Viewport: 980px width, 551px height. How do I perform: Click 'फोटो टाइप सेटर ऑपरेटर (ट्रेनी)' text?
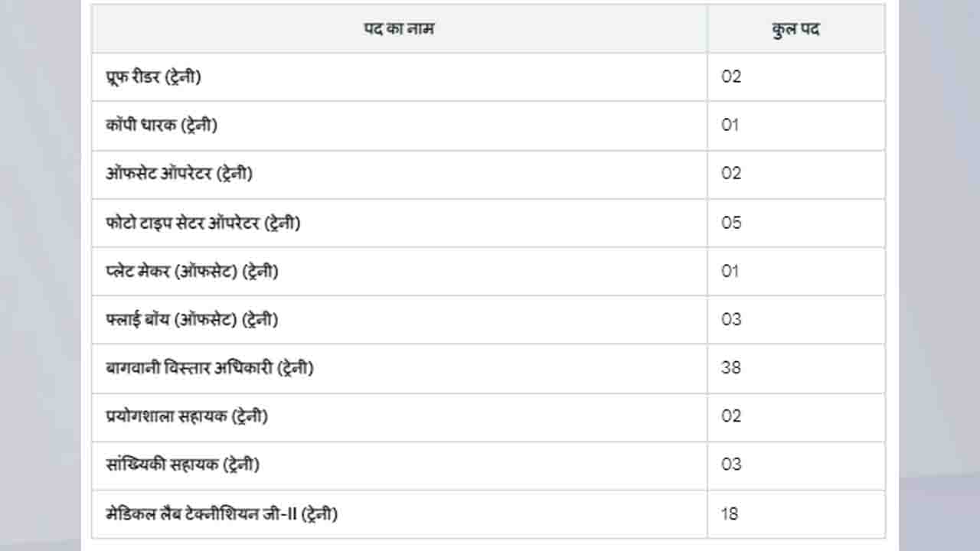coord(203,223)
